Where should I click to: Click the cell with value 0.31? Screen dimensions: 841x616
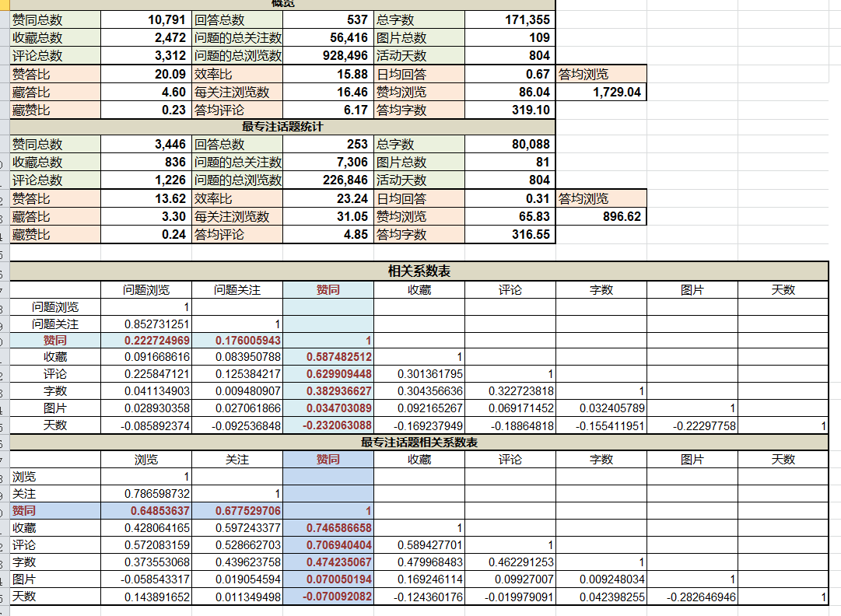[510, 198]
